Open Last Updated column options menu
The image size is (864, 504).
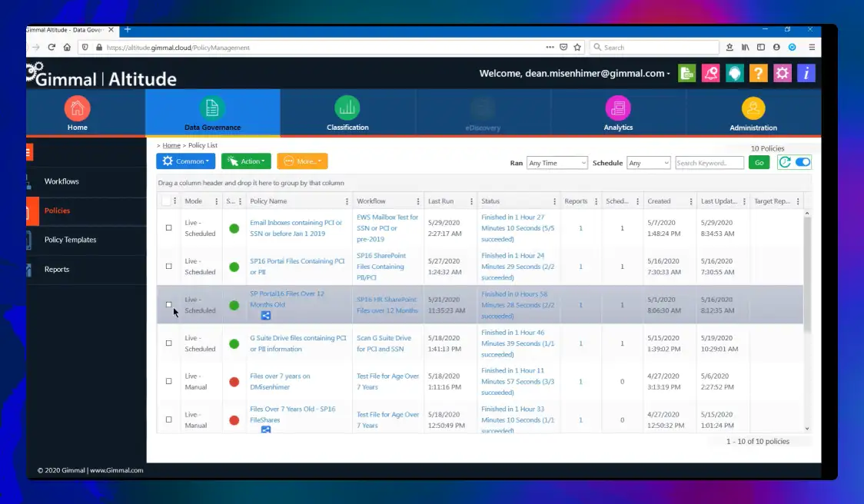coord(744,201)
